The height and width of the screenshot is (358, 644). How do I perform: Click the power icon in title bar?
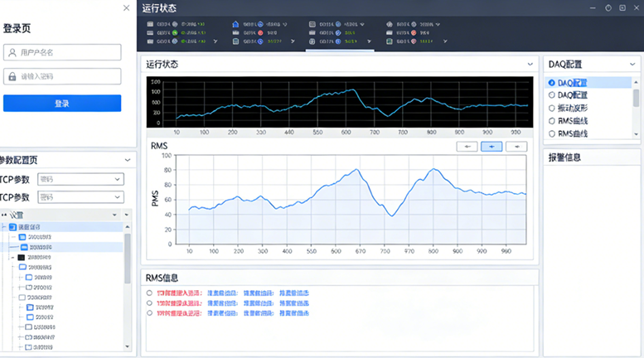[608, 7]
